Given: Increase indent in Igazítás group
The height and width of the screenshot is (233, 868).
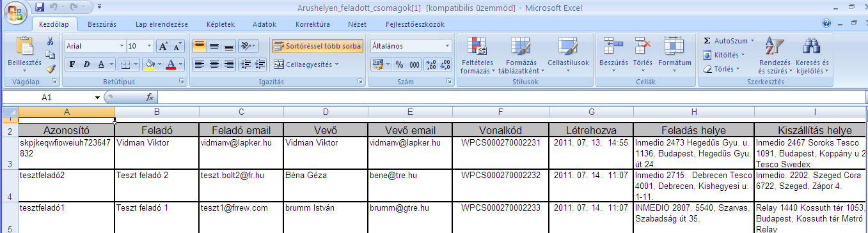Looking at the screenshot, I should click(x=260, y=64).
